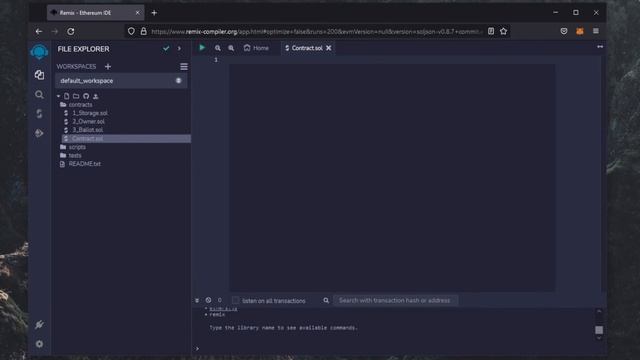Click the terminal scrollbar thumb
The image size is (640, 360).
[599, 330]
